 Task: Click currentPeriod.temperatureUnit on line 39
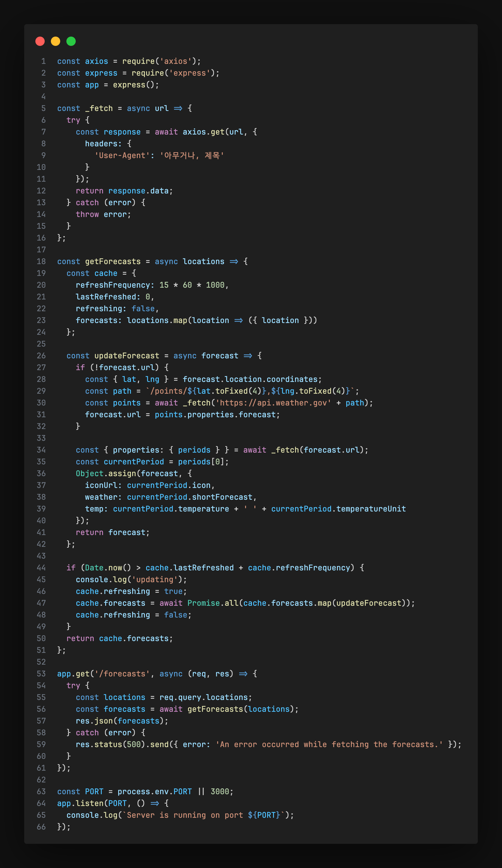(x=338, y=509)
